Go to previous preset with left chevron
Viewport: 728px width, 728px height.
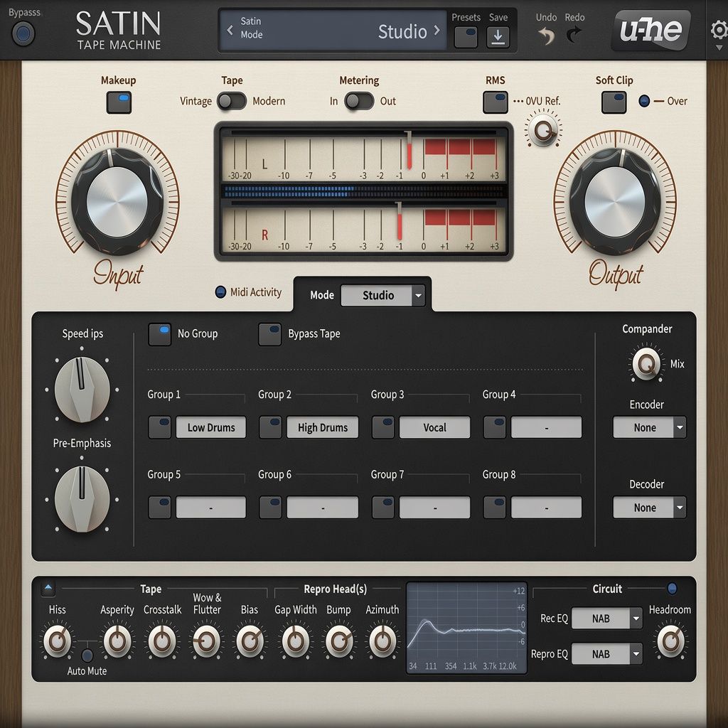pyautogui.click(x=230, y=31)
